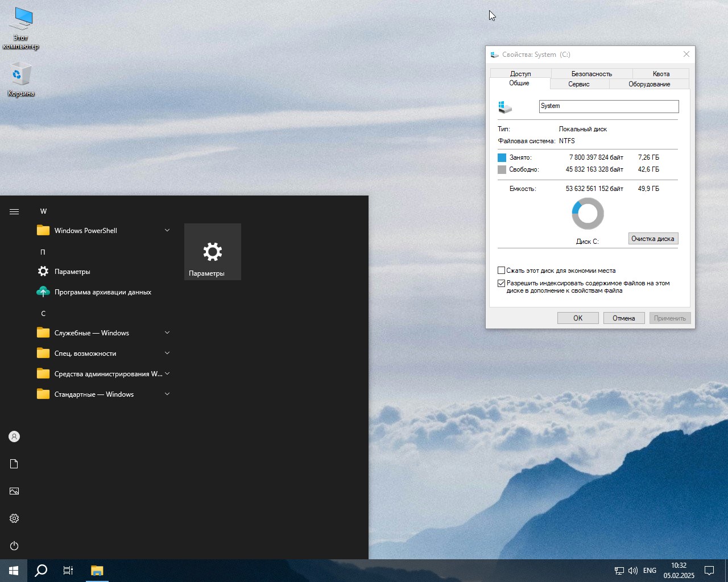
Task: Click the 42,6 ГБ free space value
Action: click(648, 169)
